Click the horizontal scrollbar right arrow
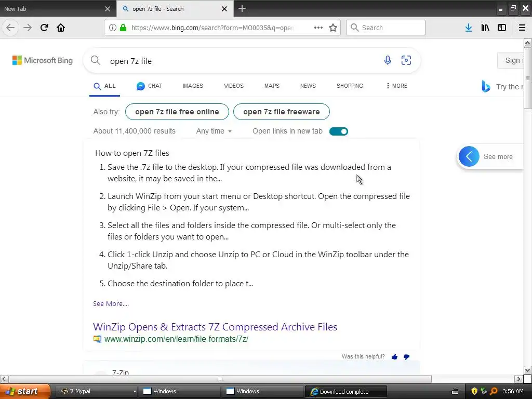This screenshot has width=532, height=399. (x=519, y=379)
